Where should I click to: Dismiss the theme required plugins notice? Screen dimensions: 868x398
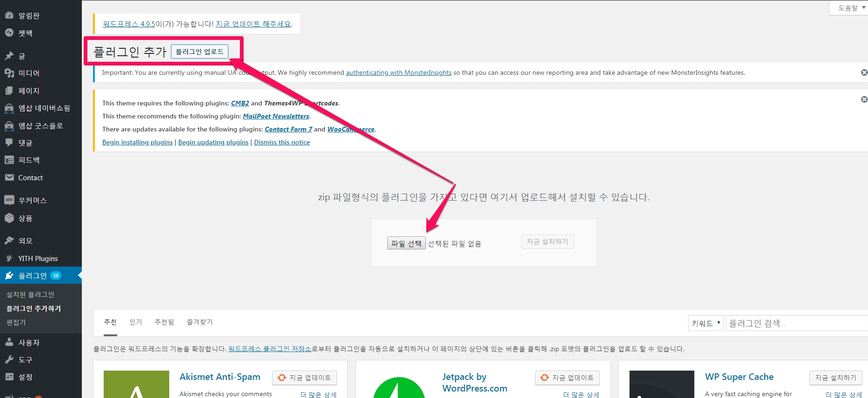[x=864, y=99]
